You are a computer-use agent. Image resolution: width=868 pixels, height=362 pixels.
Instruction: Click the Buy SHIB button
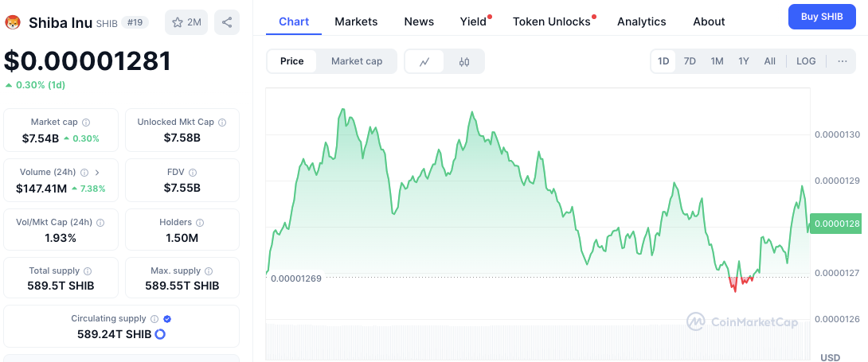pos(822,17)
